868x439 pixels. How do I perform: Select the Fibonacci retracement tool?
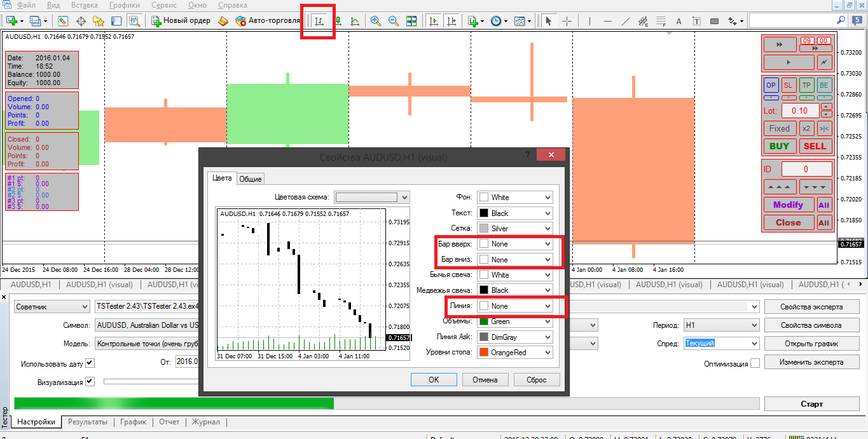(x=661, y=21)
